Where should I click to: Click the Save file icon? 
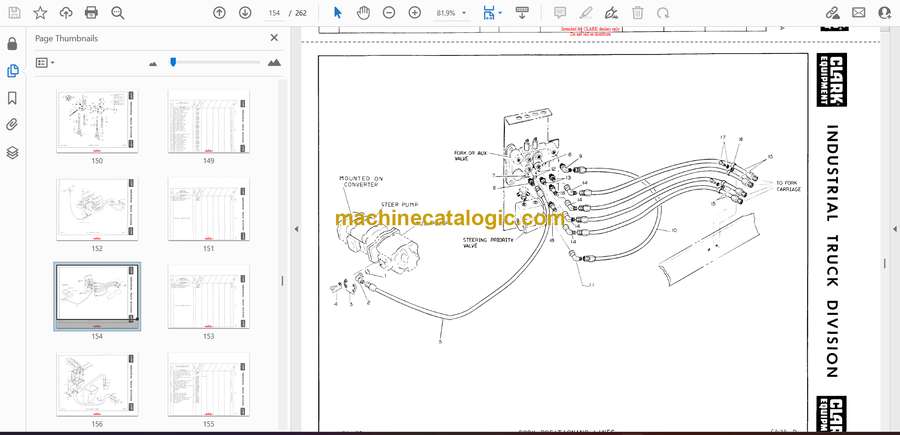(x=14, y=13)
